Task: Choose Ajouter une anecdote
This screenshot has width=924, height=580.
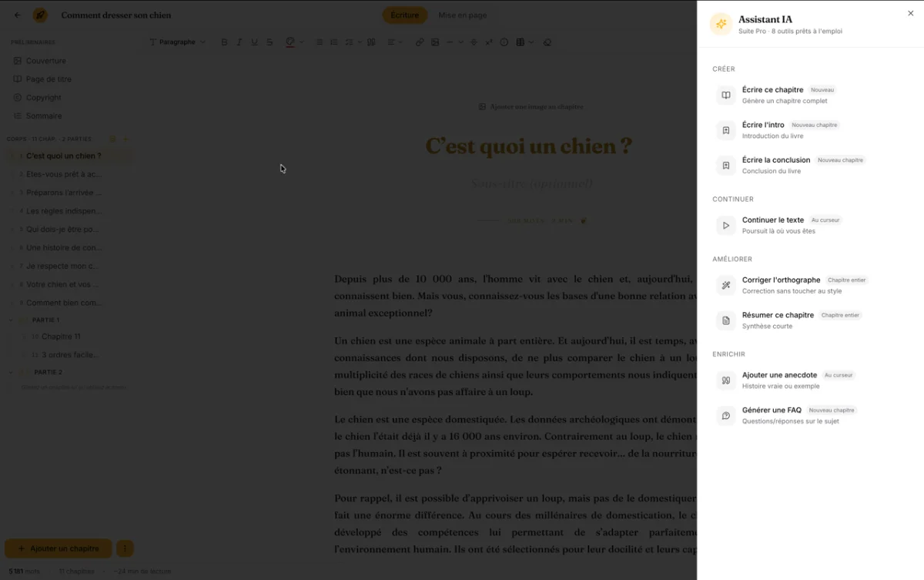Action: (810, 381)
